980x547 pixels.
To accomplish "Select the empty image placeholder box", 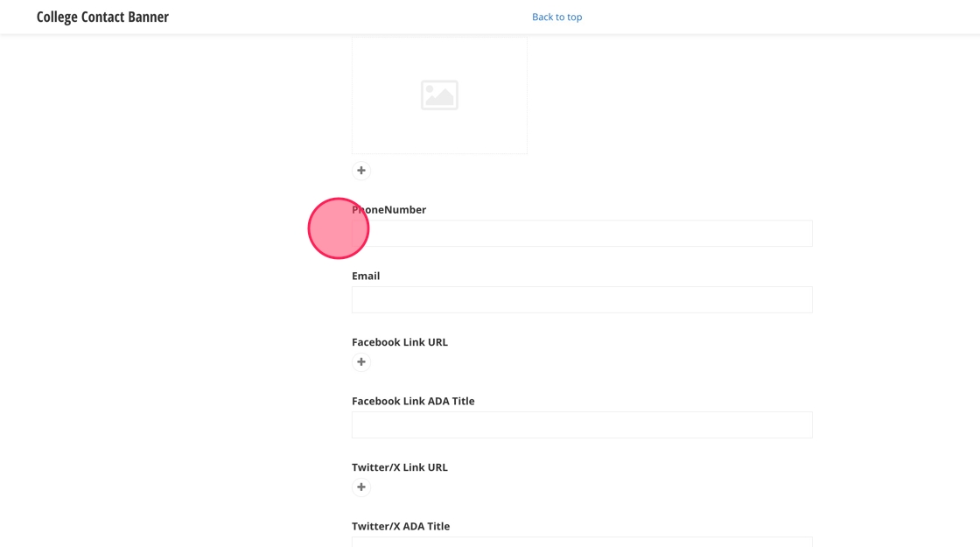I will coord(490,123).
